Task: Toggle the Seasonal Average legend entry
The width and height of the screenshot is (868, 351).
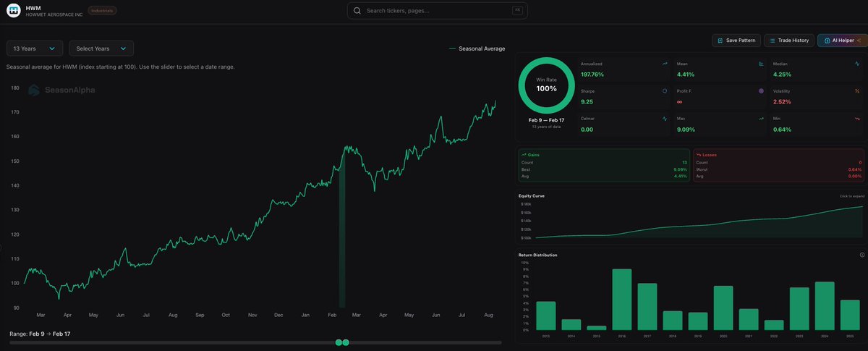Action: point(477,48)
